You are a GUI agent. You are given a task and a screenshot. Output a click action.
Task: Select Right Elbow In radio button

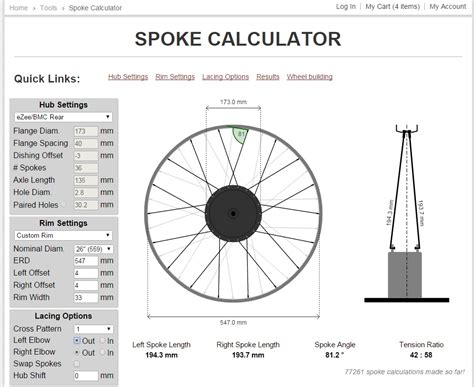102,352
